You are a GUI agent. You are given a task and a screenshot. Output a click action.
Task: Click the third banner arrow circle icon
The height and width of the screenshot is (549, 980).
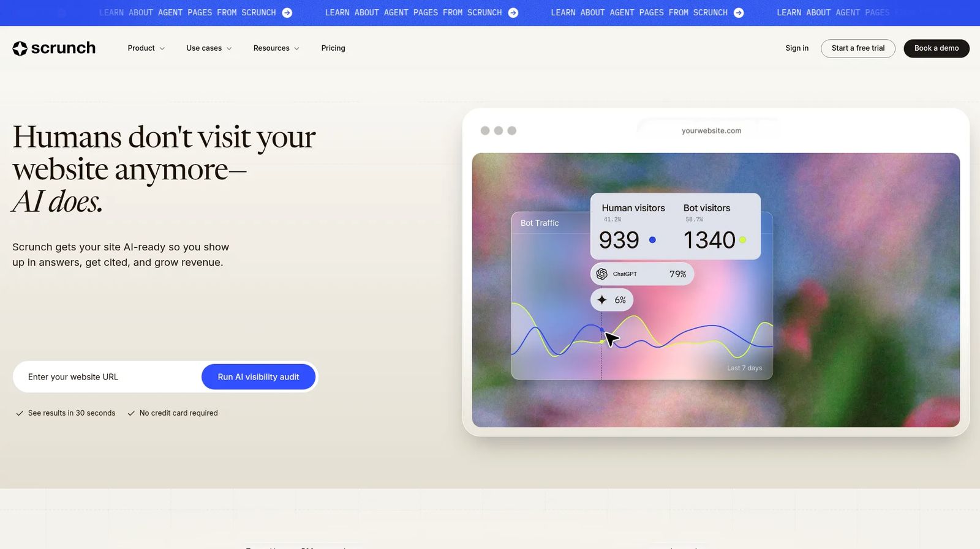click(739, 13)
